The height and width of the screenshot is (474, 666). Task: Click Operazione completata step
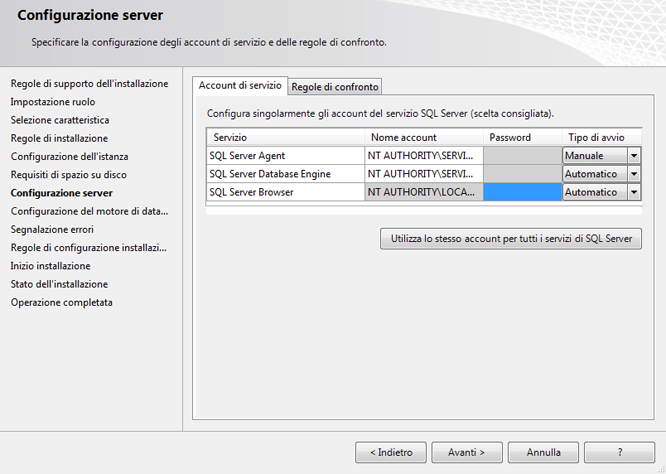coord(62,302)
